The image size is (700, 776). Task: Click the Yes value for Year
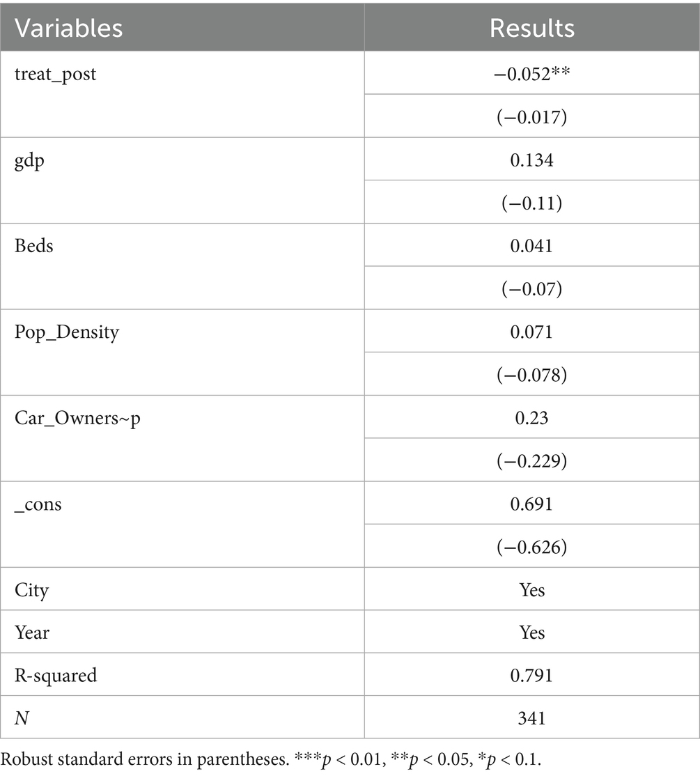(531, 633)
